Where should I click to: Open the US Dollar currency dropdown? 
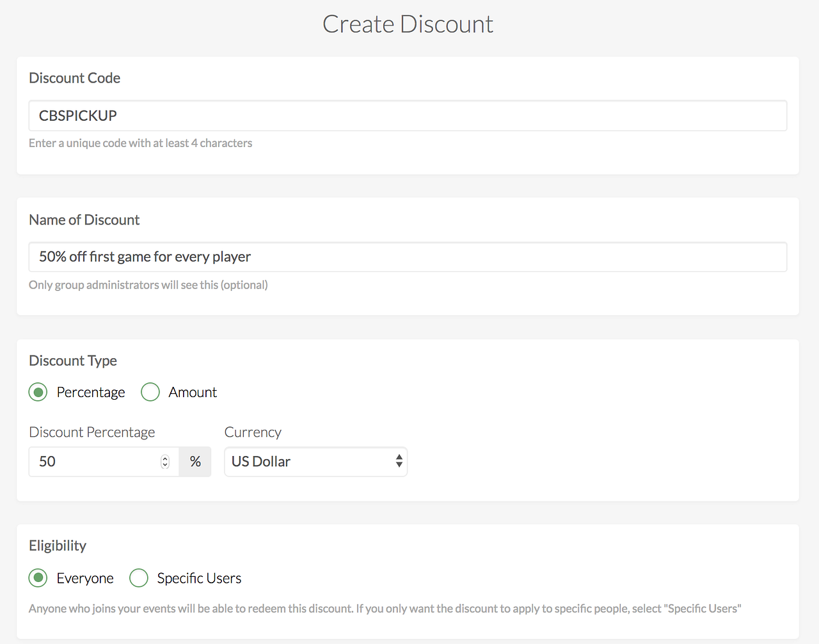click(315, 462)
